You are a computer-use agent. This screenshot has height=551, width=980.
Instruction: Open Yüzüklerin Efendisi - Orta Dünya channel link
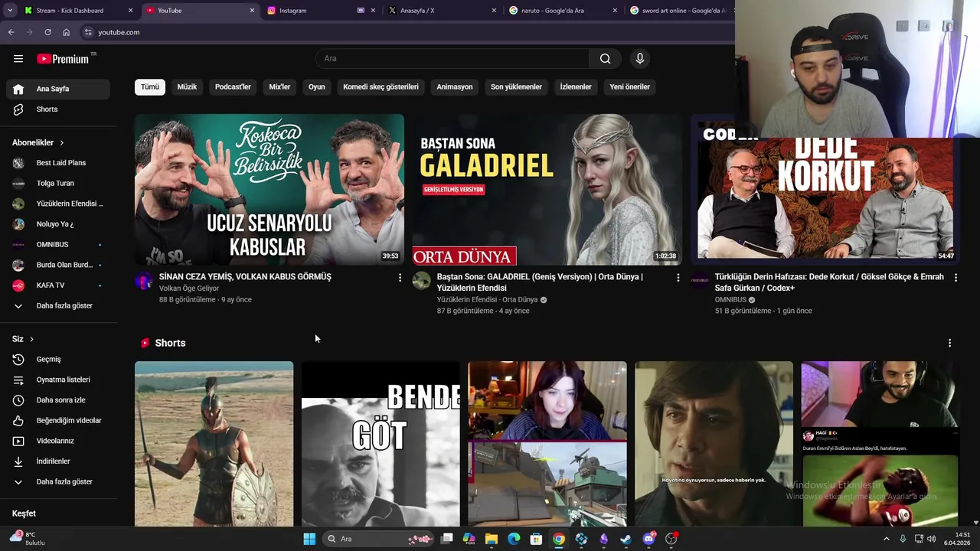[487, 300]
